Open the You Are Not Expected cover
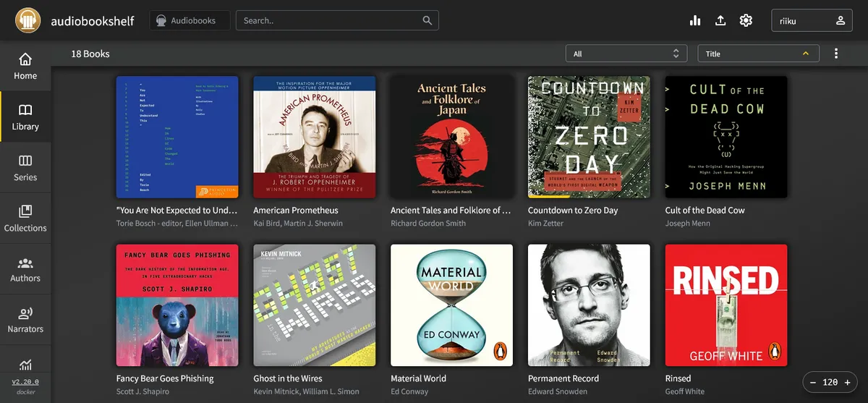Screen dimensions: 868x403 [177, 137]
